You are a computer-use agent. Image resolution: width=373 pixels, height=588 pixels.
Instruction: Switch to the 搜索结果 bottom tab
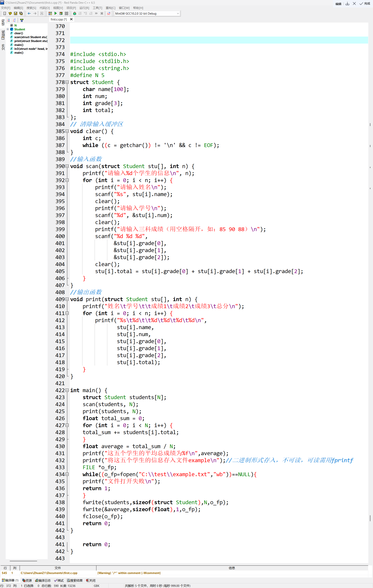[75, 580]
